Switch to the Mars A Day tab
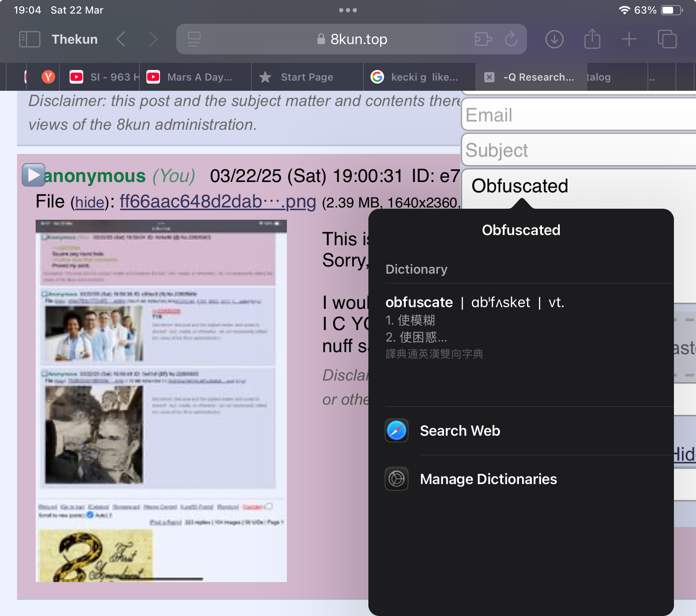 click(x=196, y=77)
